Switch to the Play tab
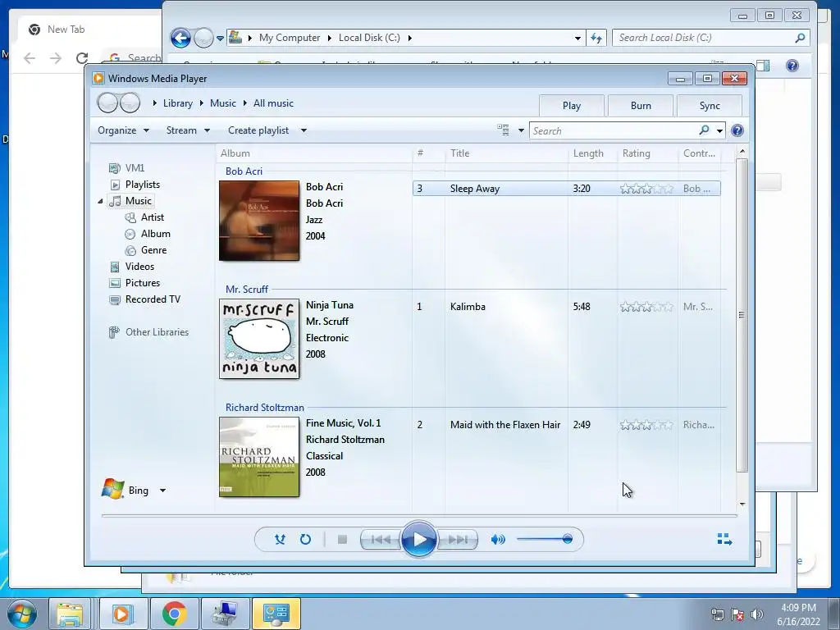 tap(572, 106)
